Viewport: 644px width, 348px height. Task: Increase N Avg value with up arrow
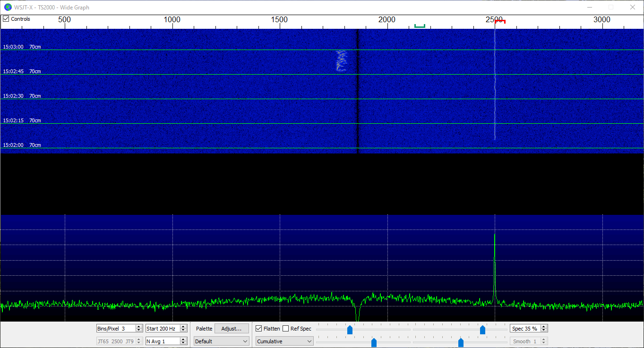point(184,339)
